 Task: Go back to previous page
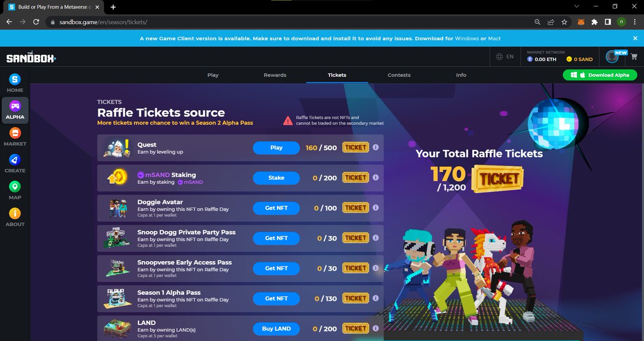9,22
